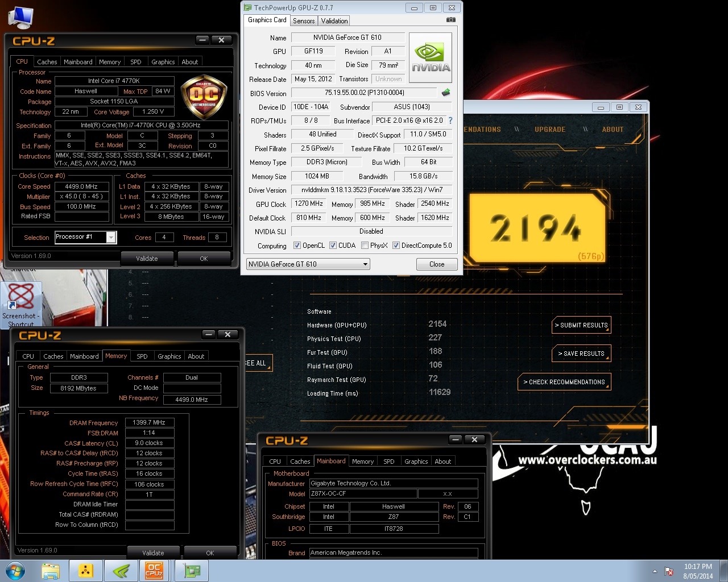Image resolution: width=728 pixels, height=582 pixels.
Task: Open the Processor #1 selection dropdown
Action: [x=111, y=238]
